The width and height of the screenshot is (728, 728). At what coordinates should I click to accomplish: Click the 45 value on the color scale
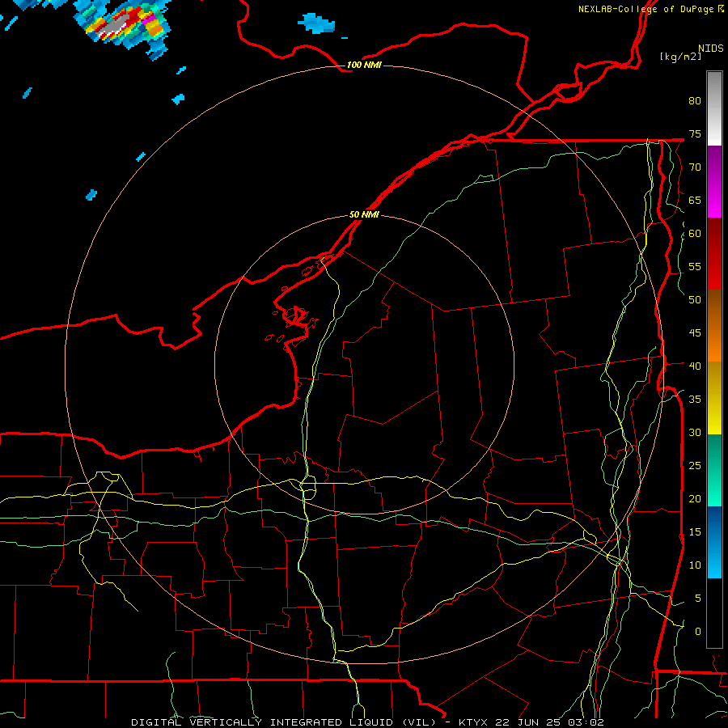pyautogui.click(x=695, y=333)
